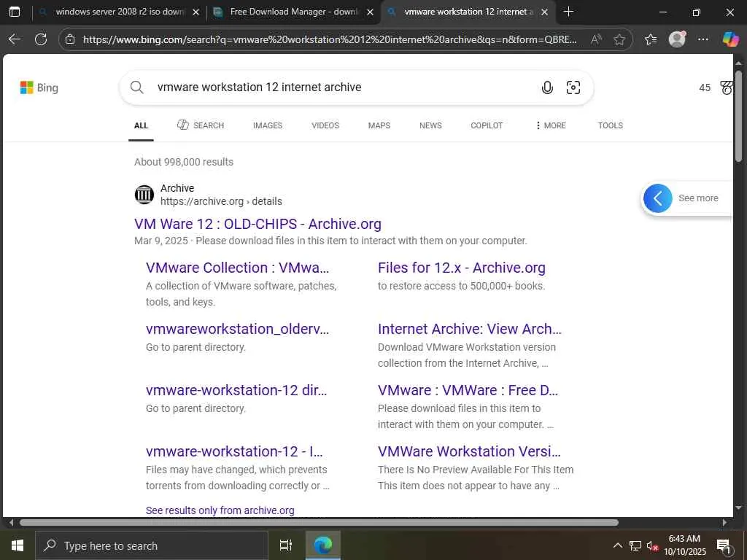Viewport: 747px width, 560px height.
Task: Open the Bing SEARCH tab
Action: [201, 125]
